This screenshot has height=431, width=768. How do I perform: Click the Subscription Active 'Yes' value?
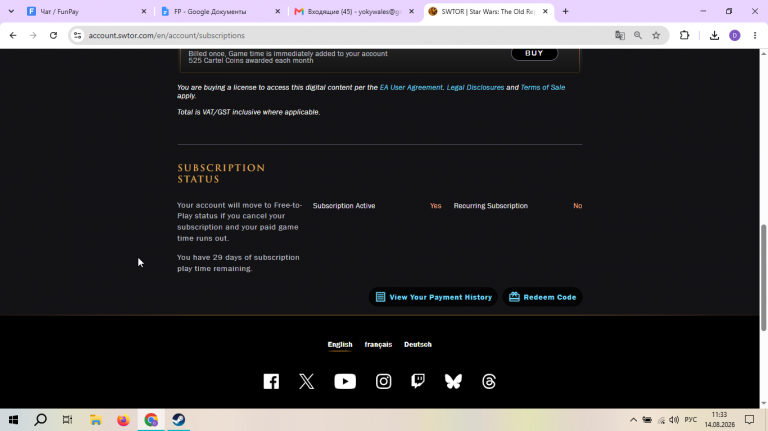click(x=435, y=206)
